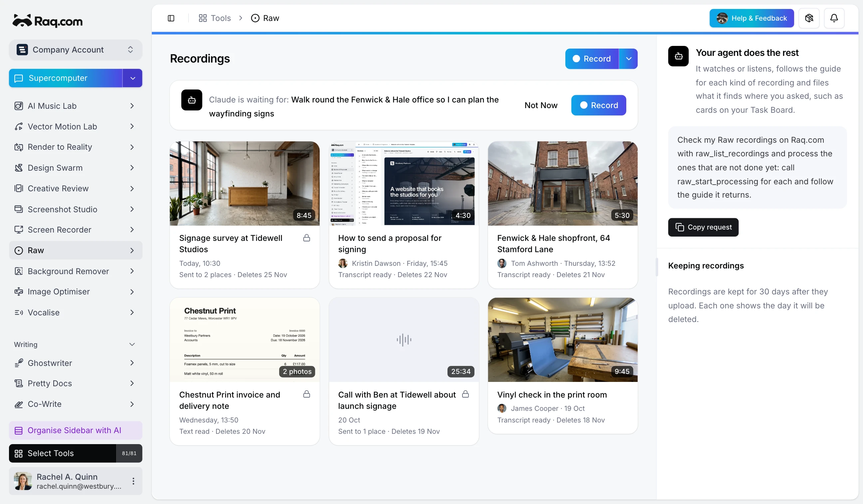Click the Record button beside Recordings heading
Viewport: 863px width, 504px height.
(592, 59)
